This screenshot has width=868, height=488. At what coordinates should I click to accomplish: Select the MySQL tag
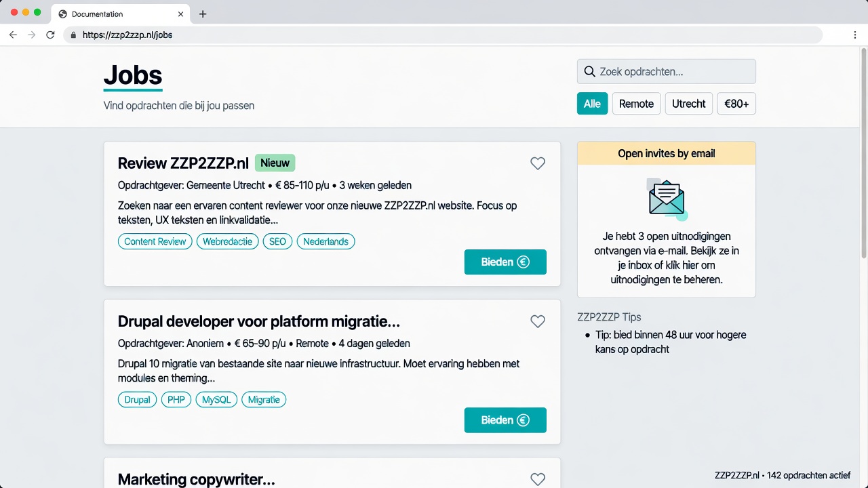pos(216,400)
